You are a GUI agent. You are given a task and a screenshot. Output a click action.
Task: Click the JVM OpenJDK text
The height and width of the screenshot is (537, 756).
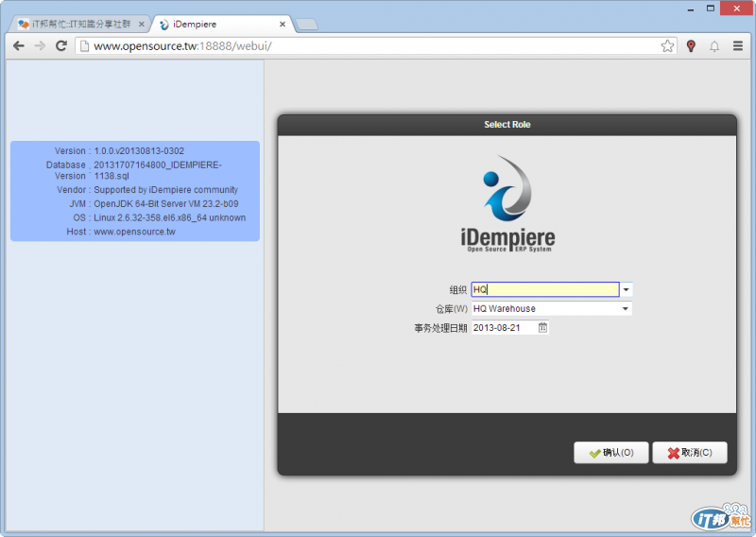166,203
